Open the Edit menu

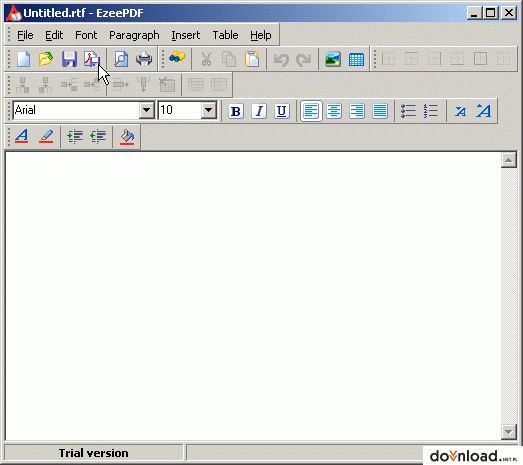54,35
